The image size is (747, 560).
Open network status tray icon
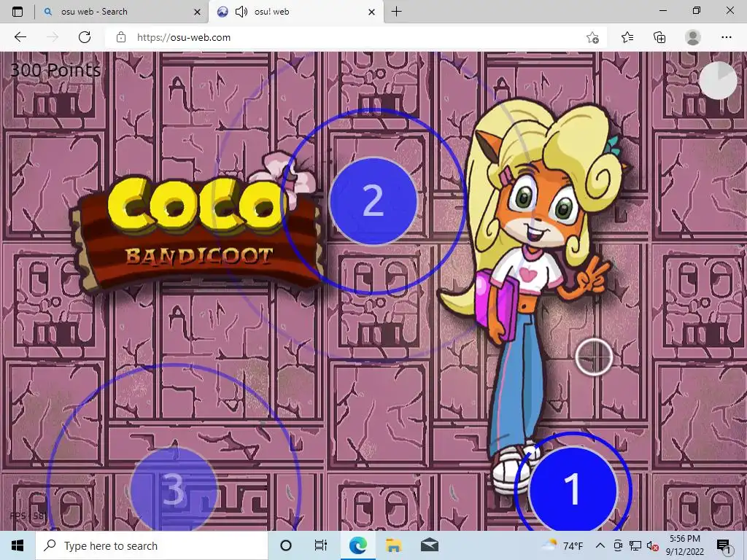[635, 545]
